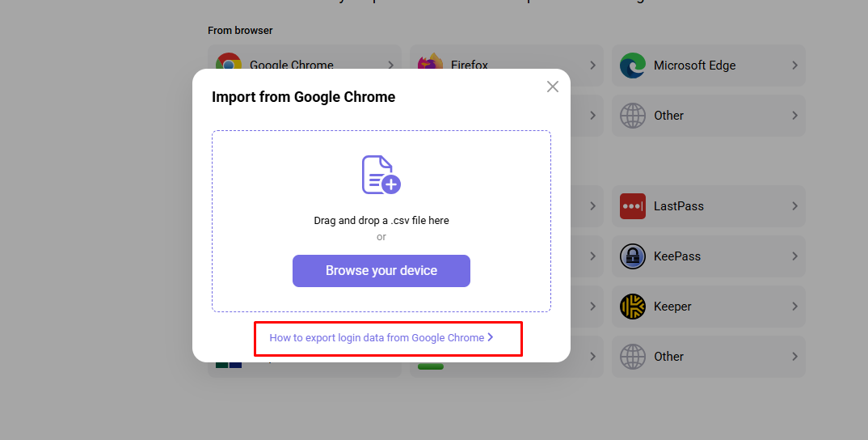Click the add-file document icon
Image resolution: width=868 pixels, height=440 pixels.
[381, 175]
